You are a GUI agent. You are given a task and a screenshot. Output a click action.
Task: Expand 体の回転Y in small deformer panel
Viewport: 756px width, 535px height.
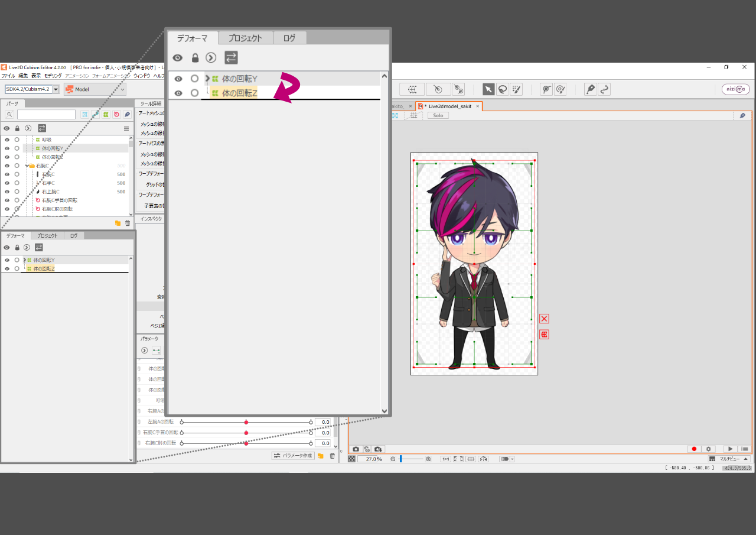(24, 260)
